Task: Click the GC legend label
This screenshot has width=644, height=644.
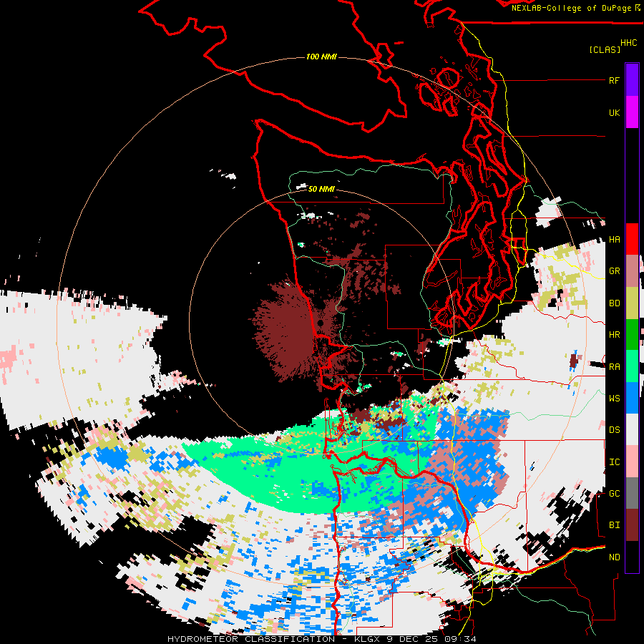Action: point(614,494)
